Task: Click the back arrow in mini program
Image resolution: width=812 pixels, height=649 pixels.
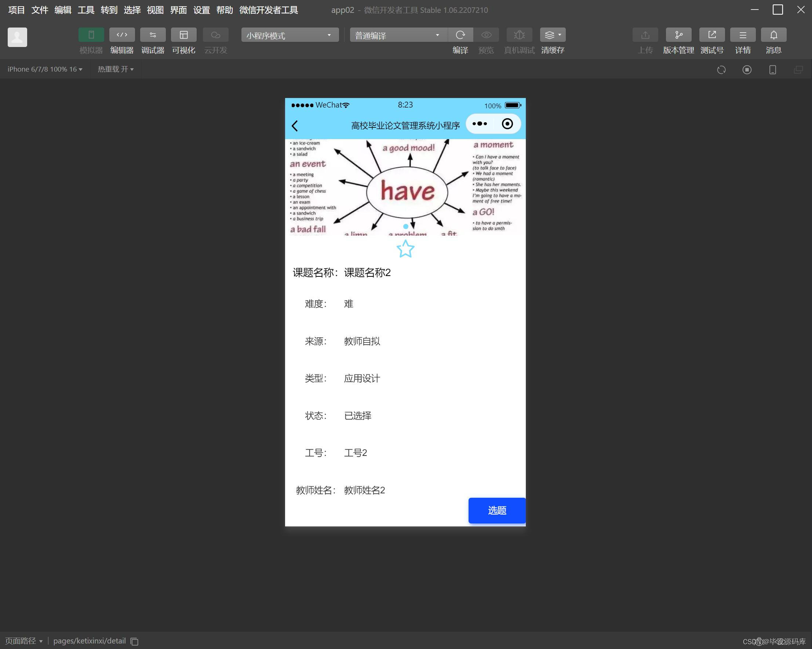Action: (295, 126)
